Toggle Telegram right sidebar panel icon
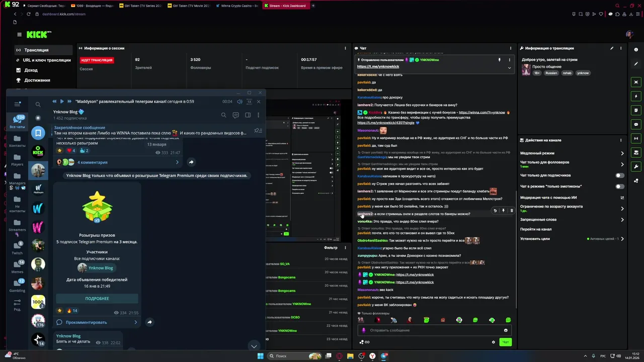The width and height of the screenshot is (644, 362). (x=248, y=115)
